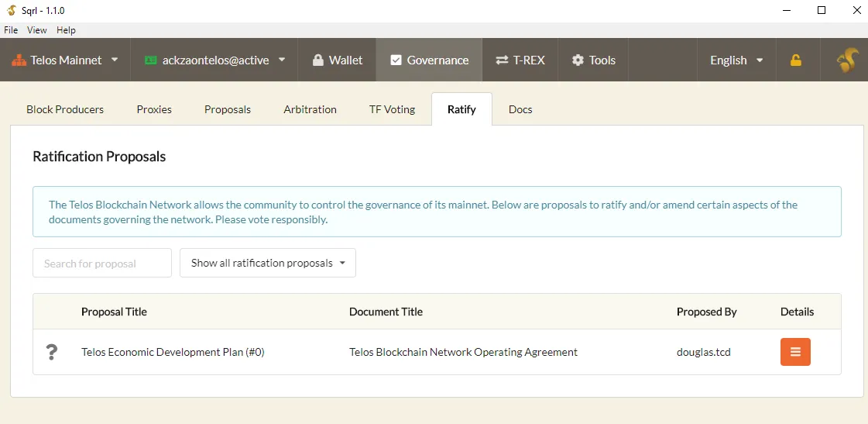Click the question mark vote status icon
868x424 pixels.
pyautogui.click(x=51, y=352)
